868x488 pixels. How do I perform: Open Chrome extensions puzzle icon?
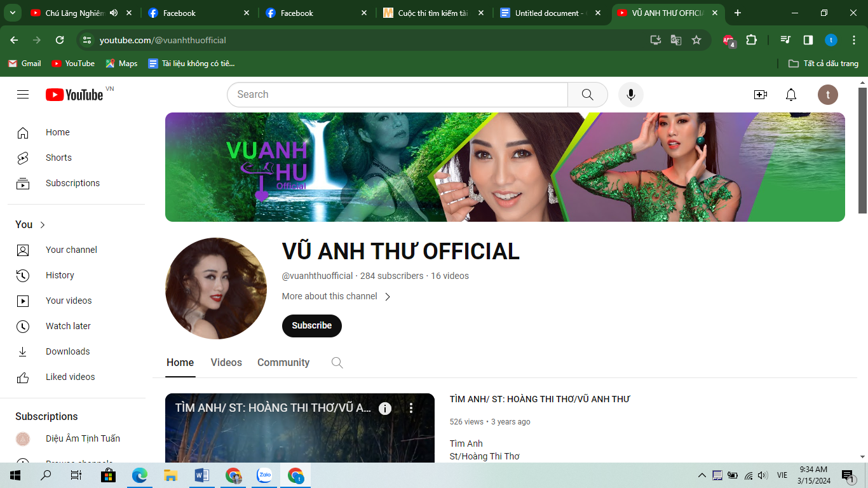pos(751,40)
